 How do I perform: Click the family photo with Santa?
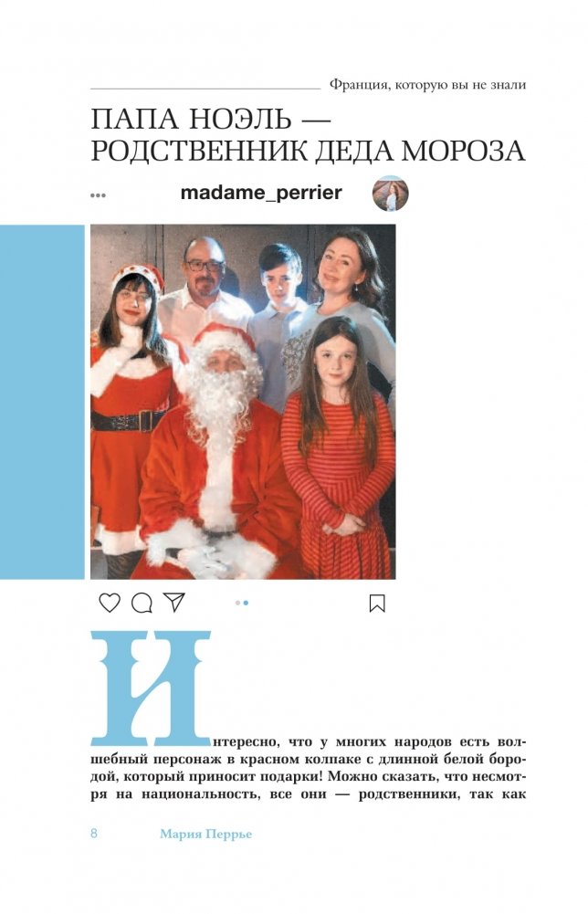click(243, 402)
